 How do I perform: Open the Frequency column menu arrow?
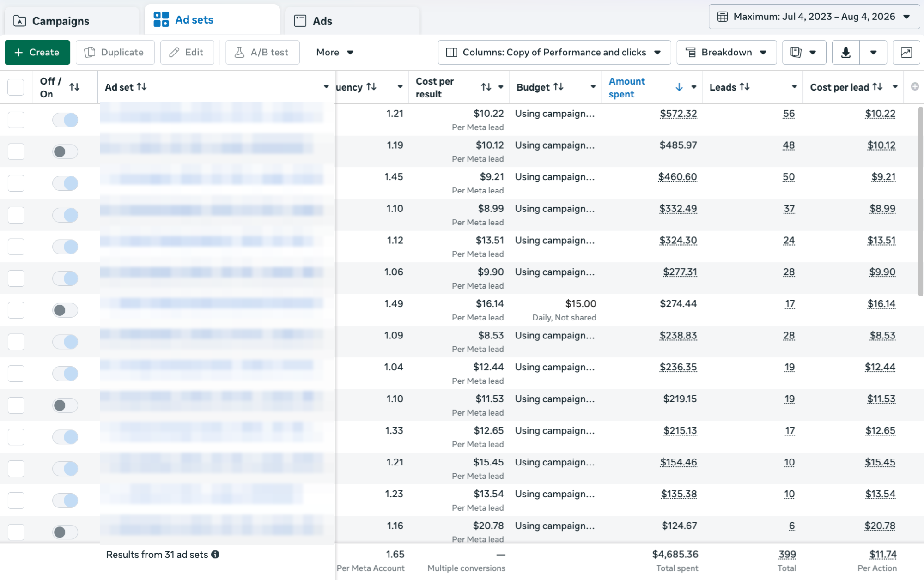[x=400, y=87]
